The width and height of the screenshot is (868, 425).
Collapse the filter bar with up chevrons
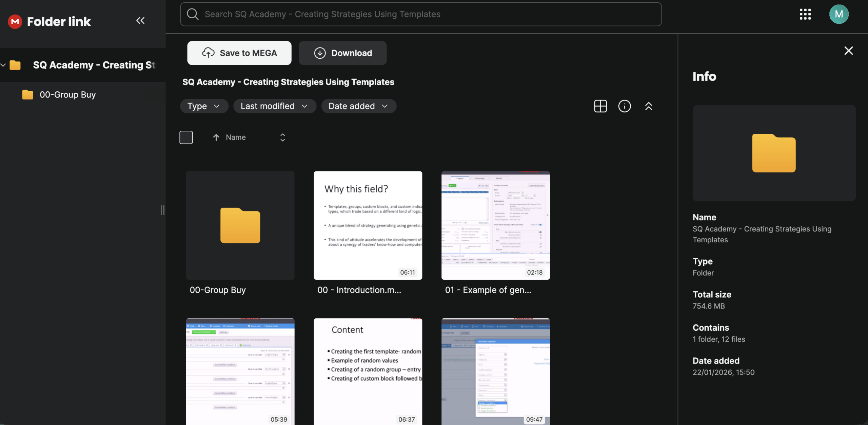648,106
